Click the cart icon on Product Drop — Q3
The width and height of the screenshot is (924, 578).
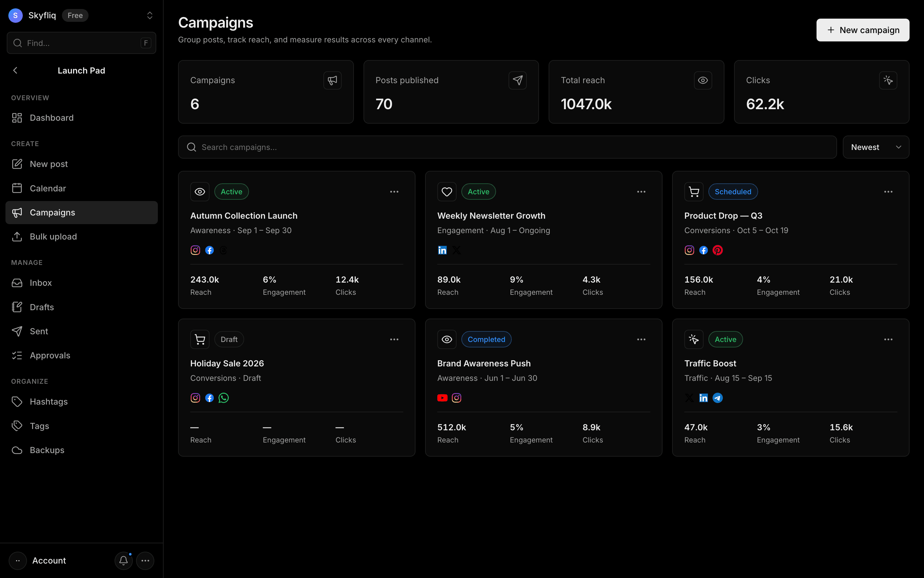click(694, 191)
